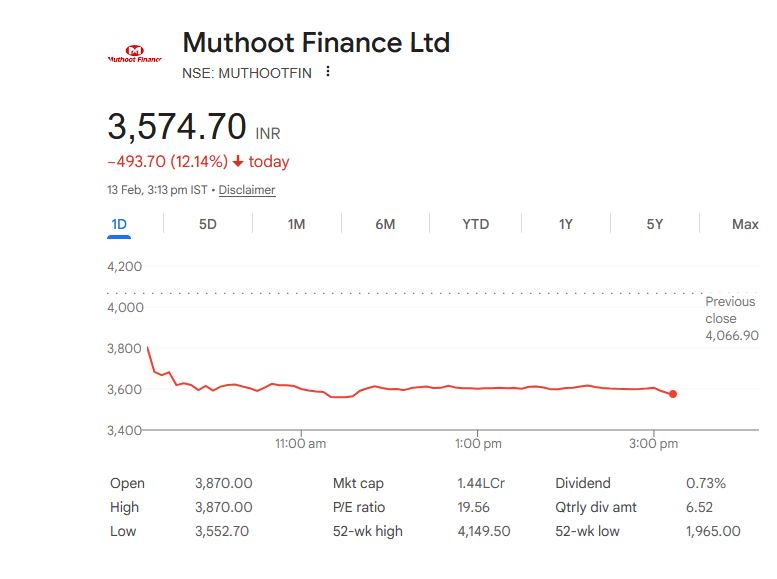Show the Max time range
777x579 pixels.
click(745, 224)
